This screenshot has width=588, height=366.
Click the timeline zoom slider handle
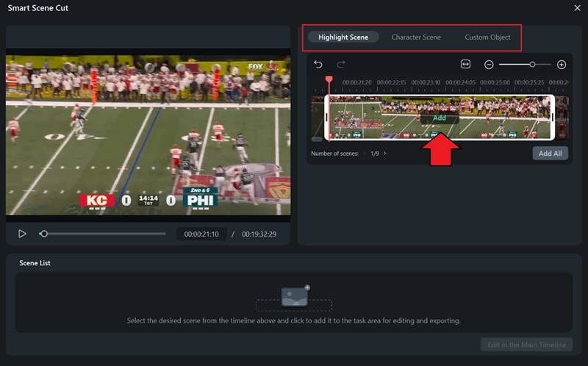pyautogui.click(x=532, y=65)
